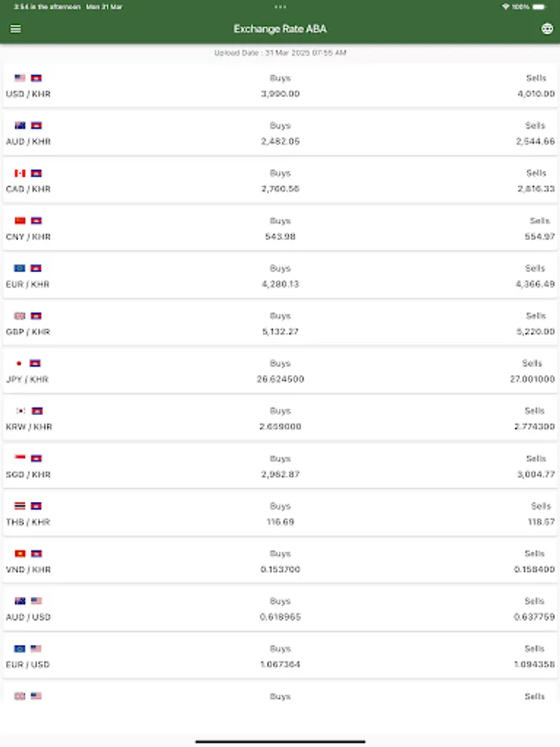This screenshot has height=747, width=560.
Task: Select the SGD / KHR label
Action: 28,474
